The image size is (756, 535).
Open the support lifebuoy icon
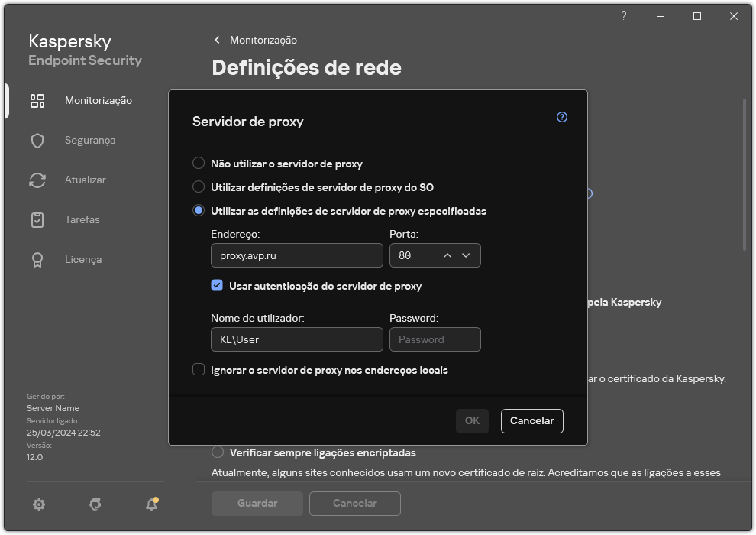point(95,504)
